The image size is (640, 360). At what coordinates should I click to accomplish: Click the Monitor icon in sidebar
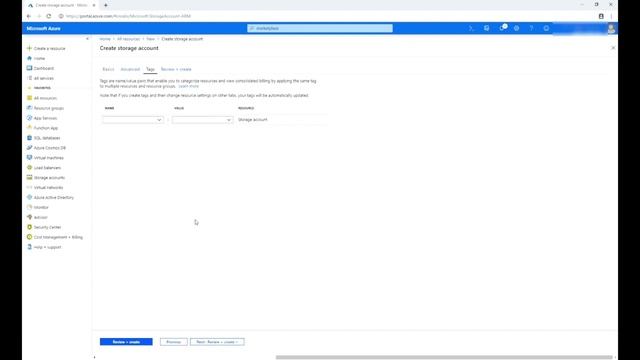pyautogui.click(x=29, y=207)
